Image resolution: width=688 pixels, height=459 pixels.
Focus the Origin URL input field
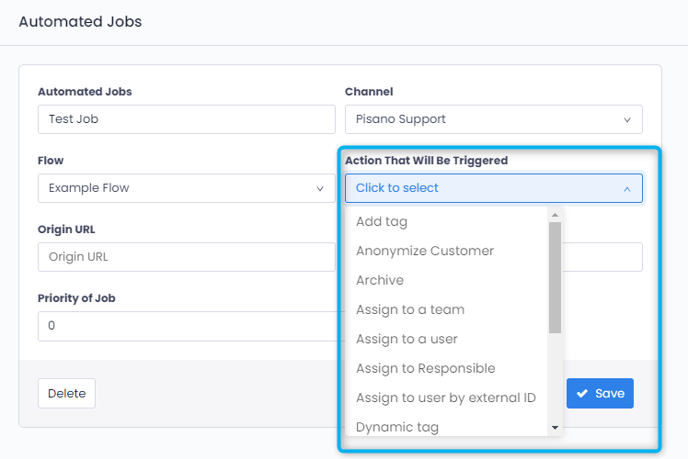pos(186,257)
